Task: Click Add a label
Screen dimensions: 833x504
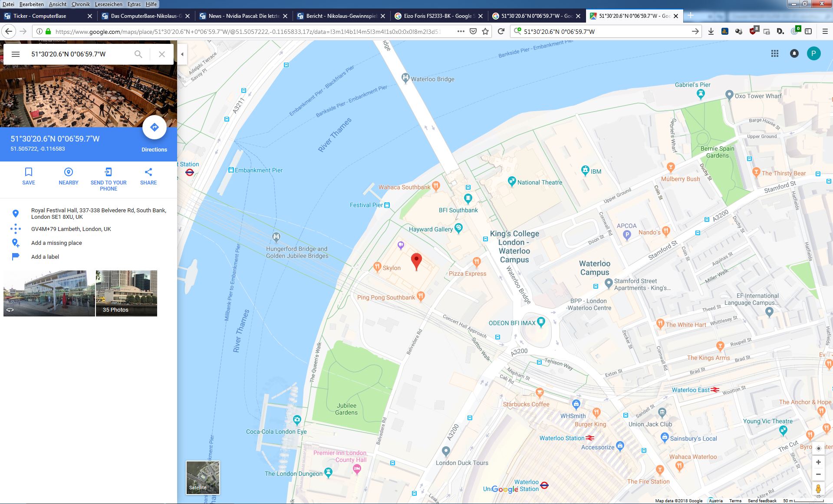Action: tap(45, 257)
